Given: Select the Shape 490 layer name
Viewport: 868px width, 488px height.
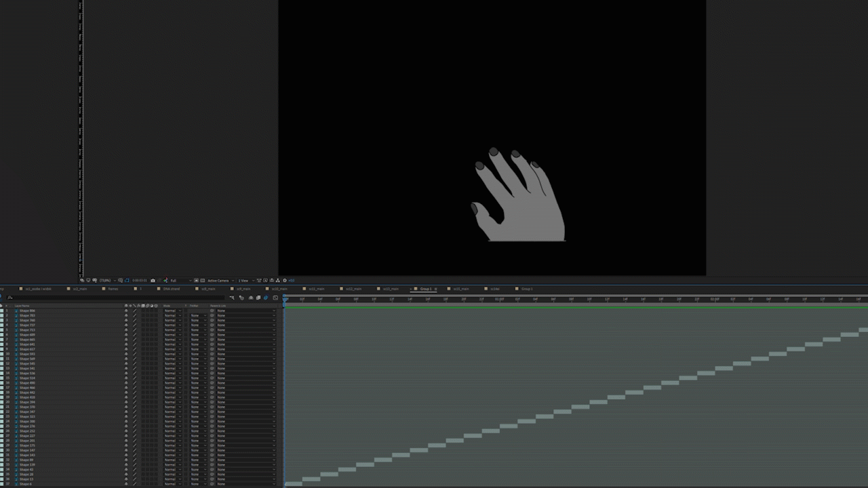Looking at the screenshot, I should click(27, 383).
